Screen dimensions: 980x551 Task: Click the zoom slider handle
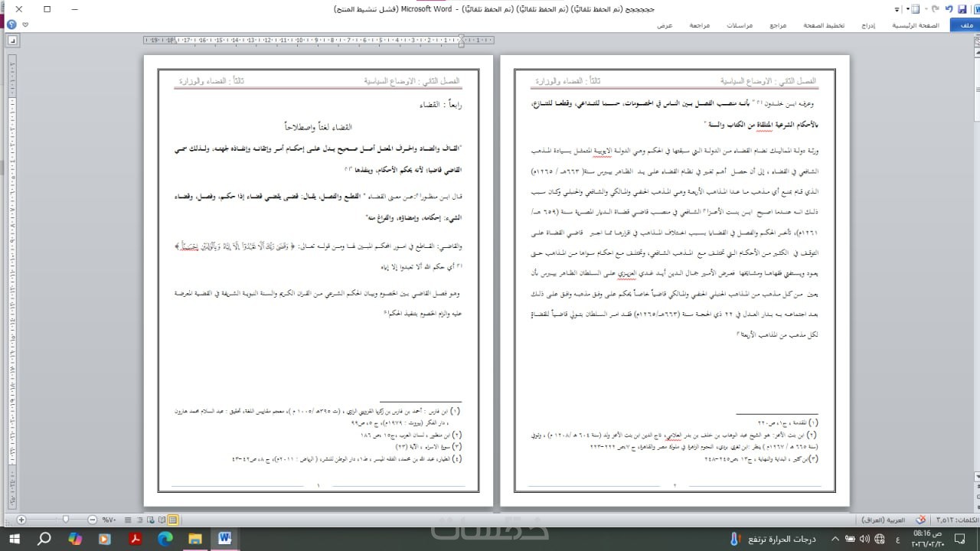[66, 519]
